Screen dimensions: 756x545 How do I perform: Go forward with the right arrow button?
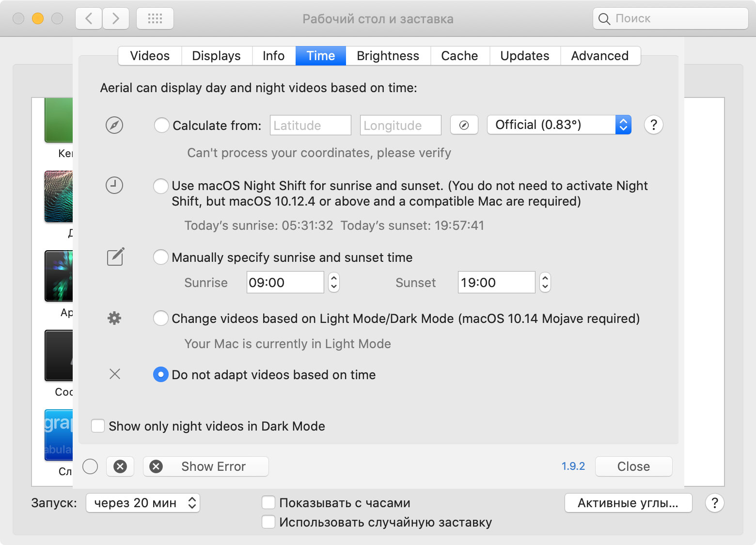(x=116, y=19)
